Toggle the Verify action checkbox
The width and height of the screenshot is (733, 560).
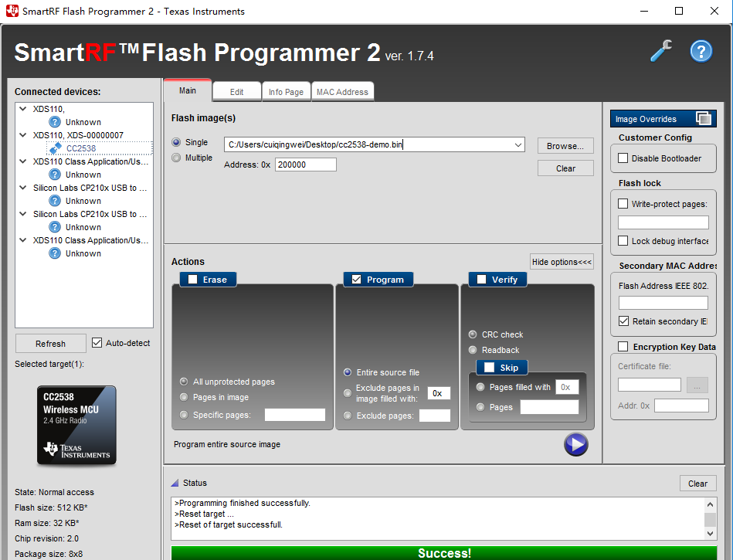[x=481, y=280]
